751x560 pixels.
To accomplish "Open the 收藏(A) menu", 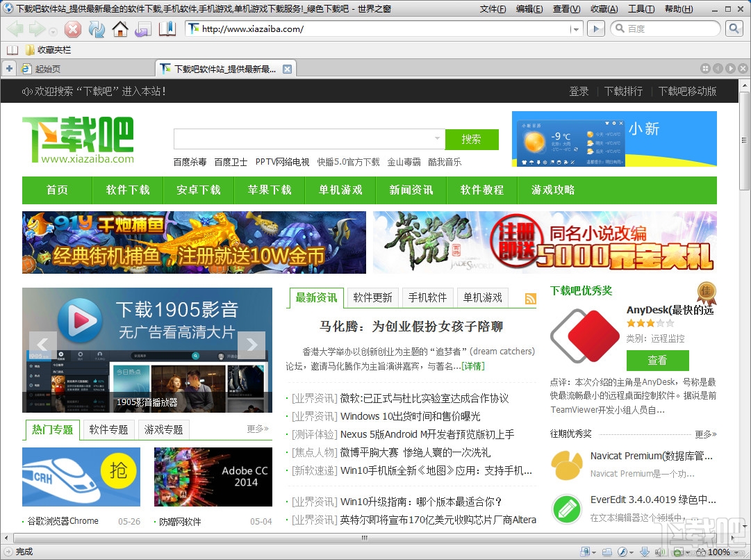I will point(604,8).
